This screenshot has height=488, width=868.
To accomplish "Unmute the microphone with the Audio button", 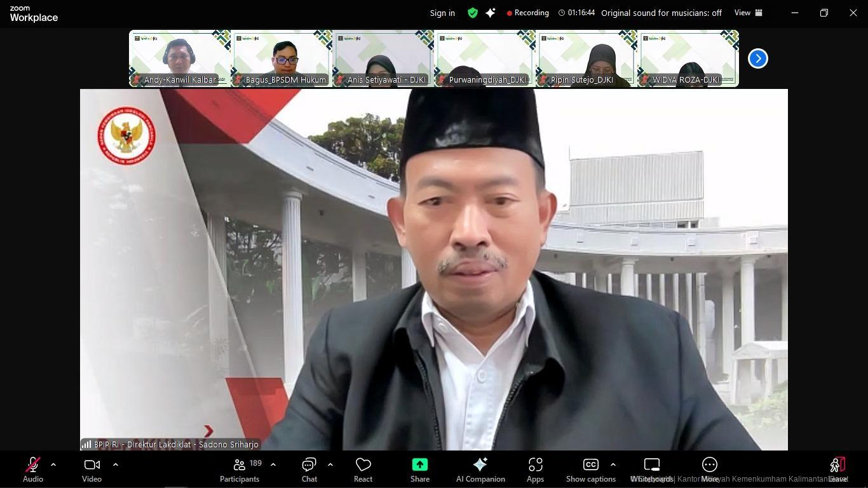I will (x=33, y=470).
